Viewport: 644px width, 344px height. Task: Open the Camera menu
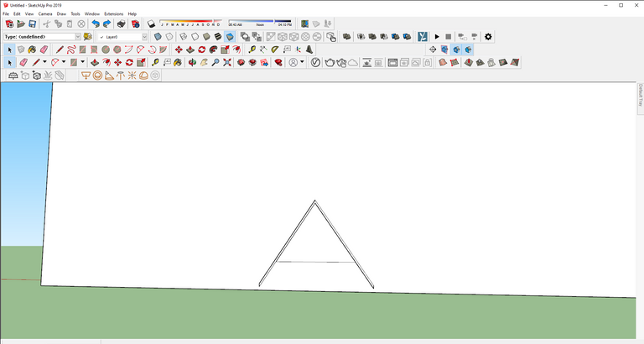(44, 14)
